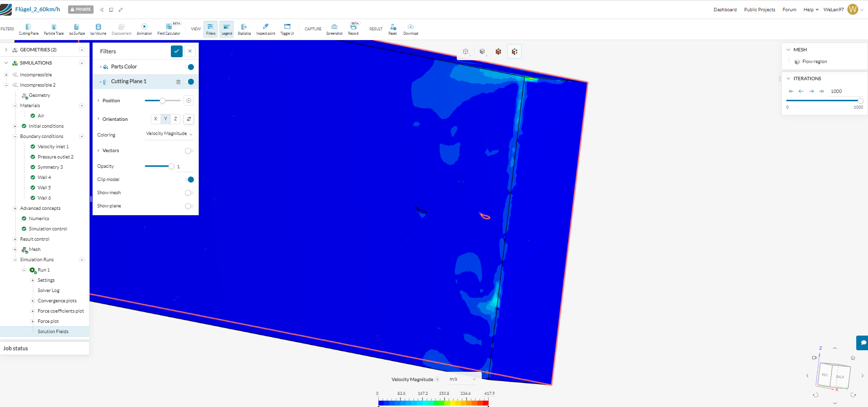The image size is (868, 407).
Task: Collapse the SIMULATIONS section
Action: coord(6,63)
